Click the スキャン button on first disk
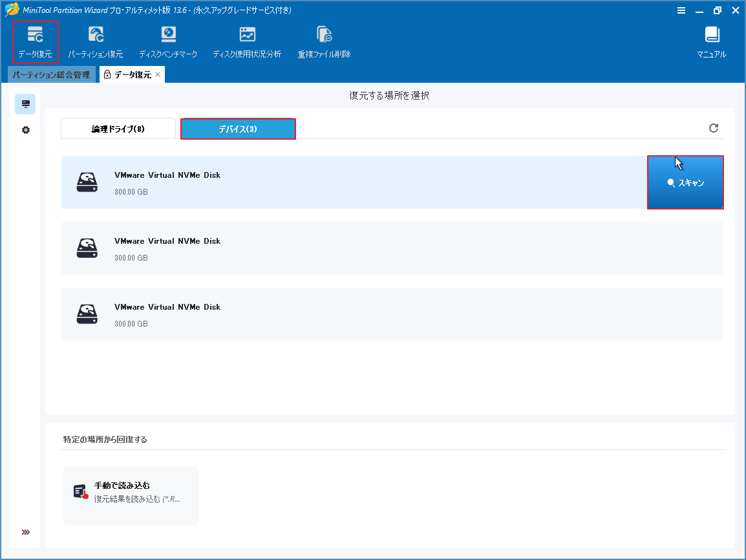746x560 pixels. 685,182
